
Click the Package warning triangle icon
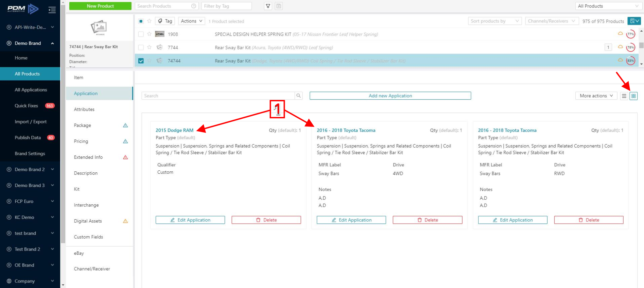125,125
